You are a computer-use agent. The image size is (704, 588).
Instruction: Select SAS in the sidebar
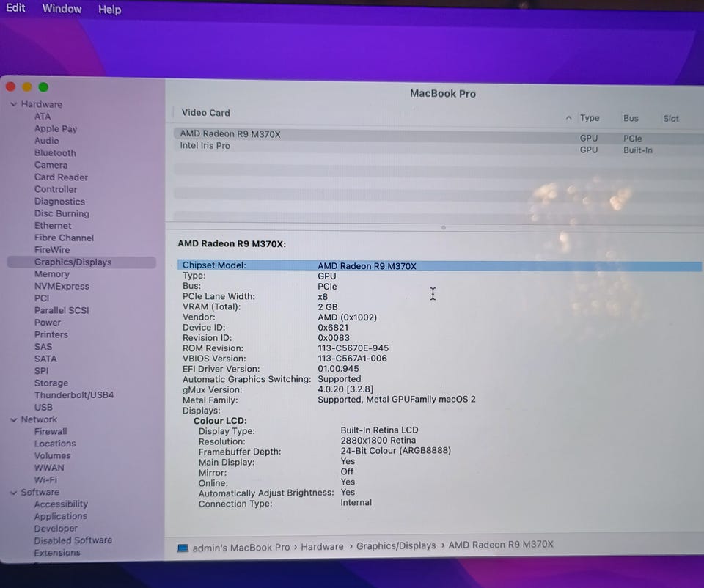coord(43,347)
